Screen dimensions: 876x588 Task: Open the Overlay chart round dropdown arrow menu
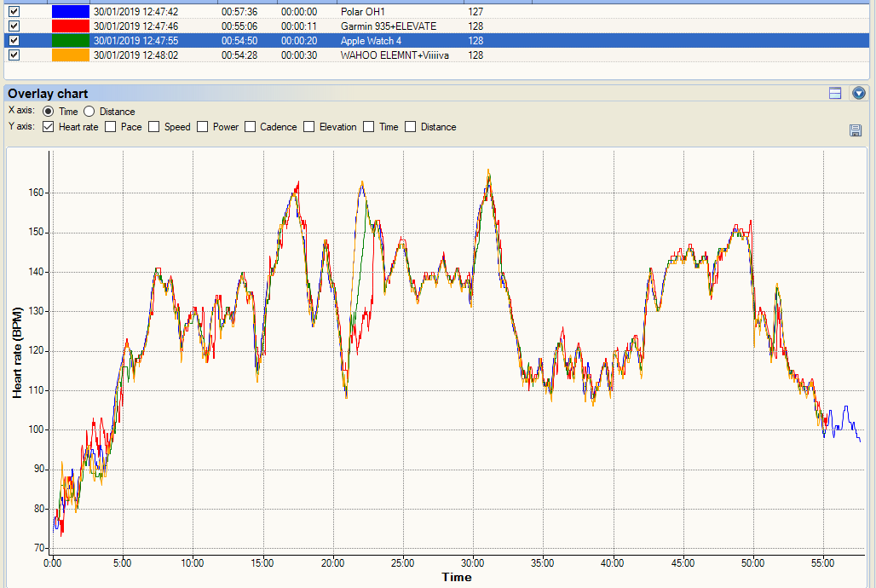(859, 94)
